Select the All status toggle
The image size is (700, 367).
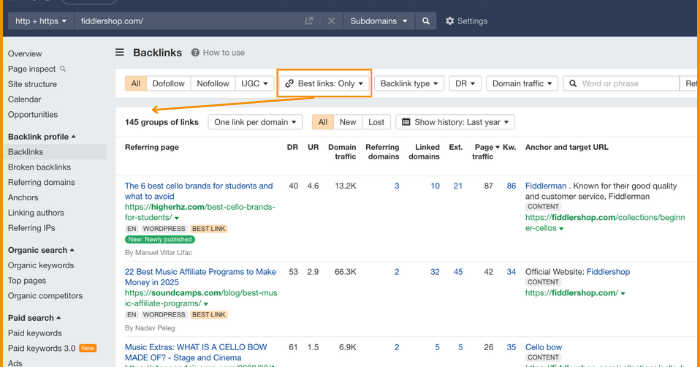(x=323, y=122)
